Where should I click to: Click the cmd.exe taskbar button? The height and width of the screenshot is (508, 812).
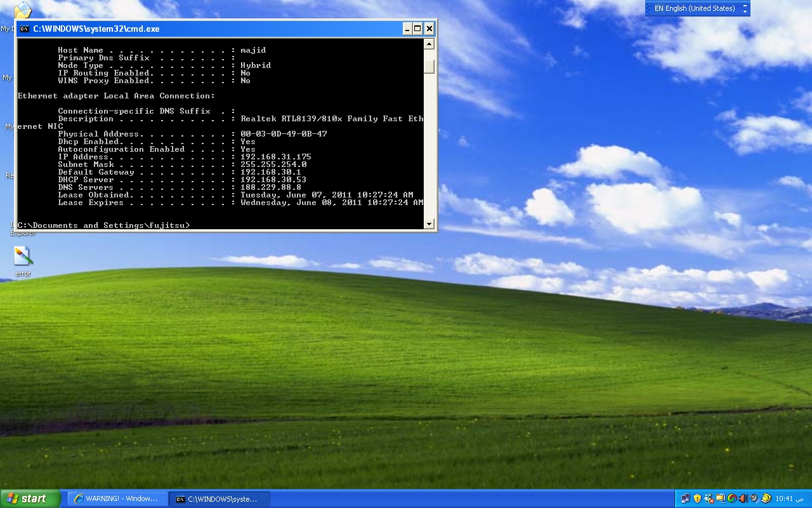pos(220,498)
